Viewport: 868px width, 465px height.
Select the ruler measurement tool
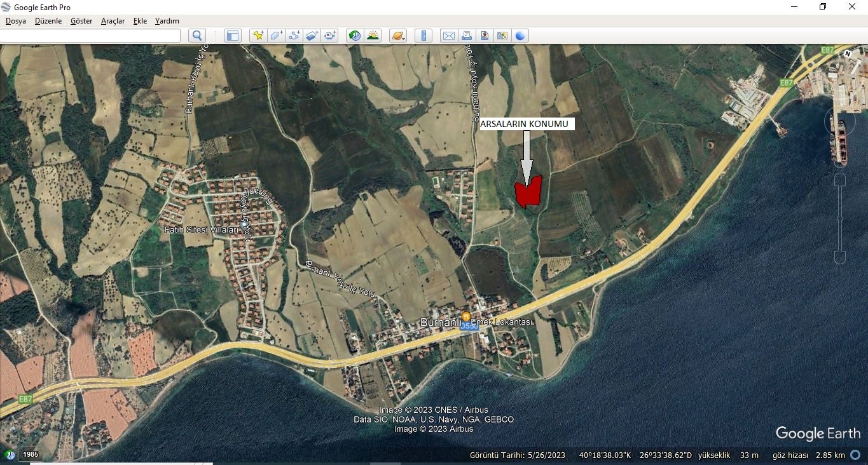[x=423, y=36]
